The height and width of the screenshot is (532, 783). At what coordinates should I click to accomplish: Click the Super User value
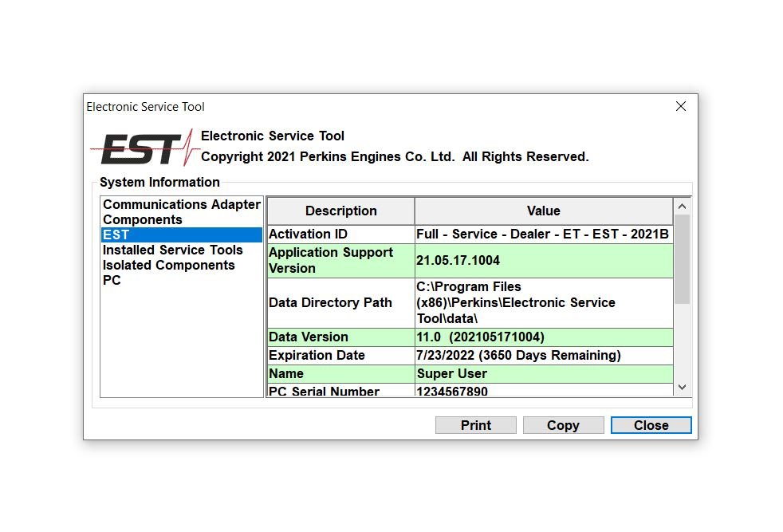[544, 373]
